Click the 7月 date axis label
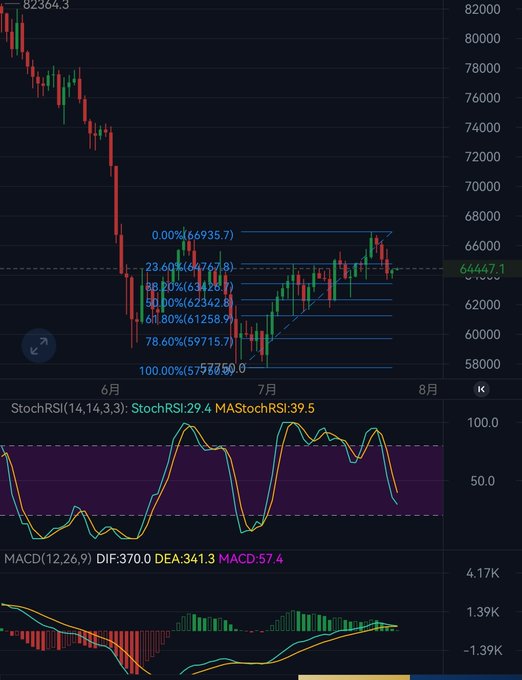The height and width of the screenshot is (680, 522). 267,389
